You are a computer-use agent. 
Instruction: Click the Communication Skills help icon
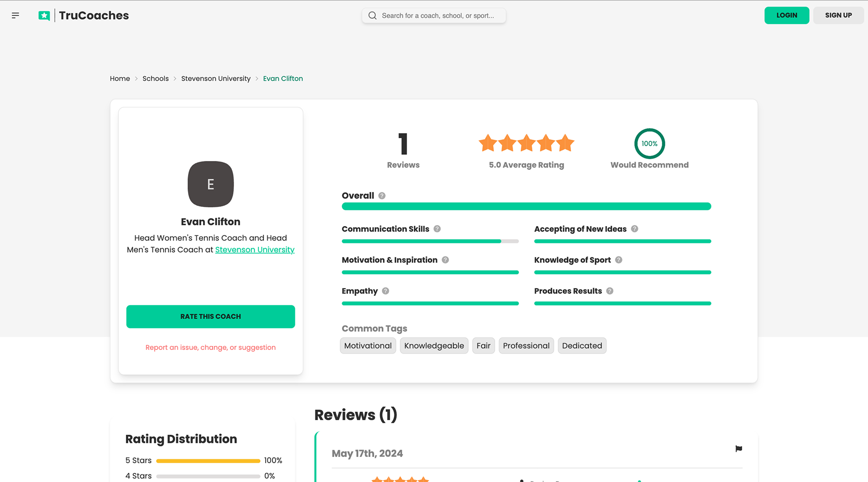pyautogui.click(x=437, y=229)
